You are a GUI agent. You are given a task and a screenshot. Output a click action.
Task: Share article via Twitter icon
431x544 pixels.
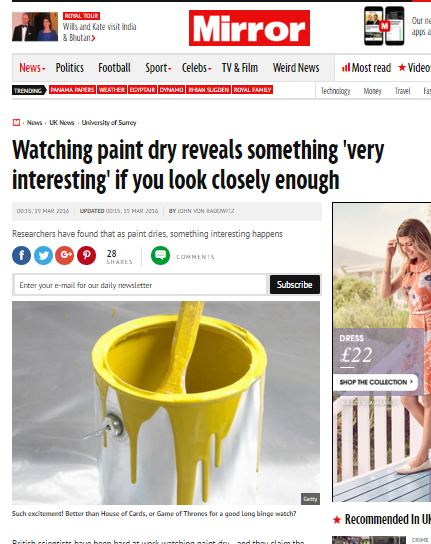tap(43, 255)
